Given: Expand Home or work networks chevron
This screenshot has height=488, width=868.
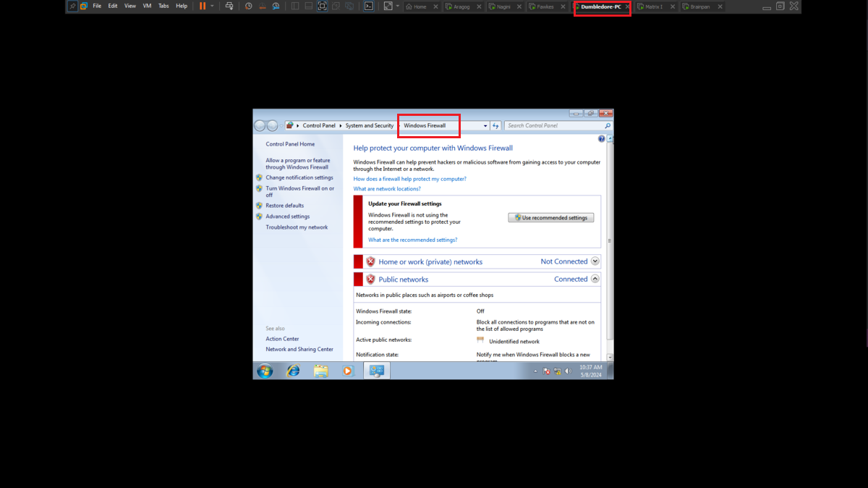Looking at the screenshot, I should click(x=595, y=261).
